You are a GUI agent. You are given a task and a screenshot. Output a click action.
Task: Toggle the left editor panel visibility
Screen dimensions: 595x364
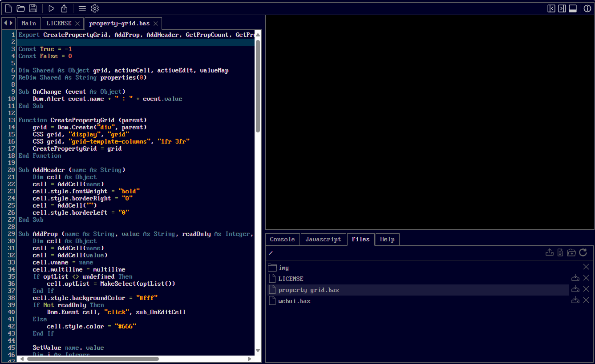[x=550, y=8]
